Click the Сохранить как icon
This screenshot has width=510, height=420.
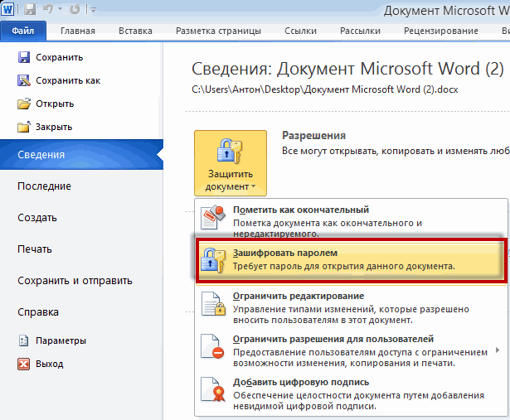[x=24, y=80]
